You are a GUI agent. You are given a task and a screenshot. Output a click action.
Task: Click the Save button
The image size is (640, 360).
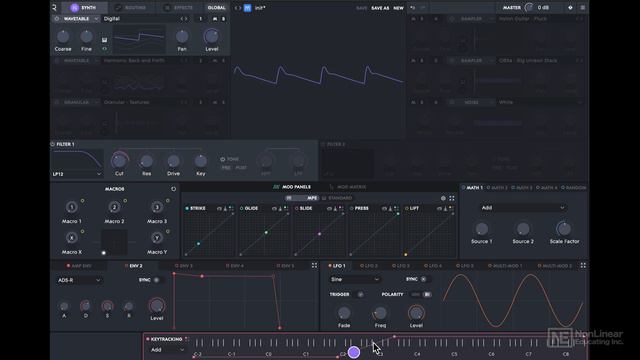click(x=361, y=8)
